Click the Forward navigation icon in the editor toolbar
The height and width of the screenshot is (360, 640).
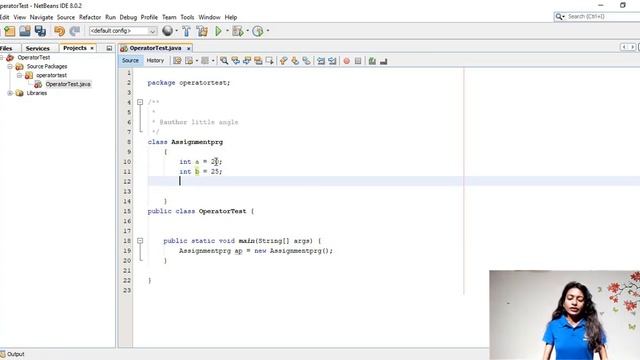point(205,61)
